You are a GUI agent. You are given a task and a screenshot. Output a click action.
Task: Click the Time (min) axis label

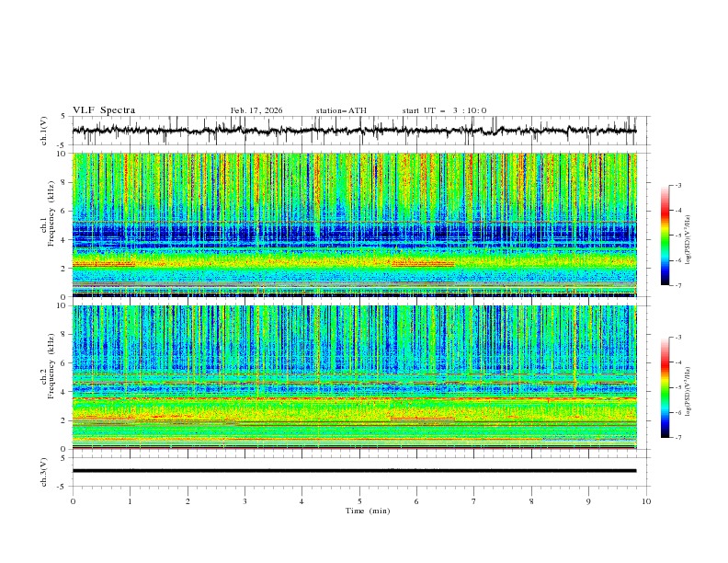click(x=368, y=510)
